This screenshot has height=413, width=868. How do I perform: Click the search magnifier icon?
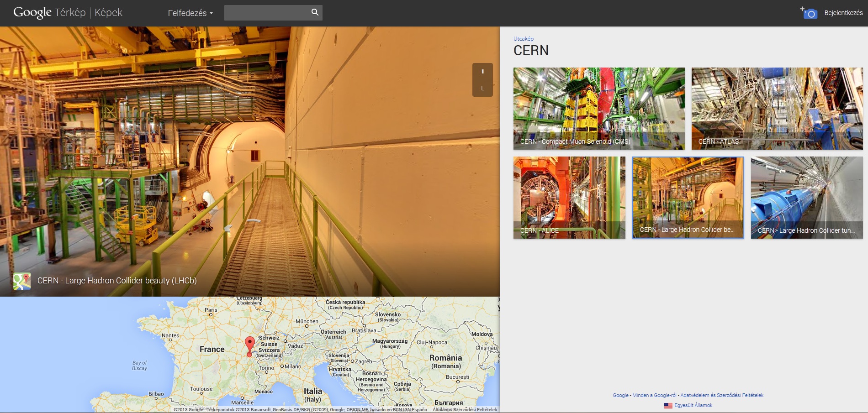coord(315,12)
